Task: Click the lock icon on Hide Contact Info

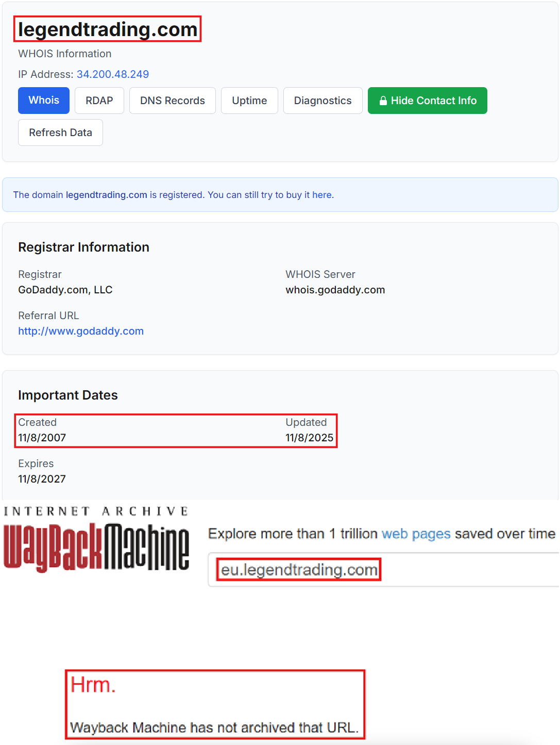Action: [x=384, y=101]
